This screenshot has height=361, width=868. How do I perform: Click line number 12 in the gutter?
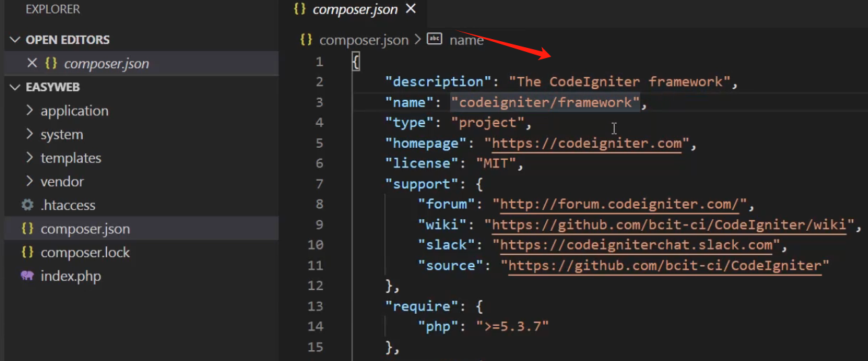point(315,285)
